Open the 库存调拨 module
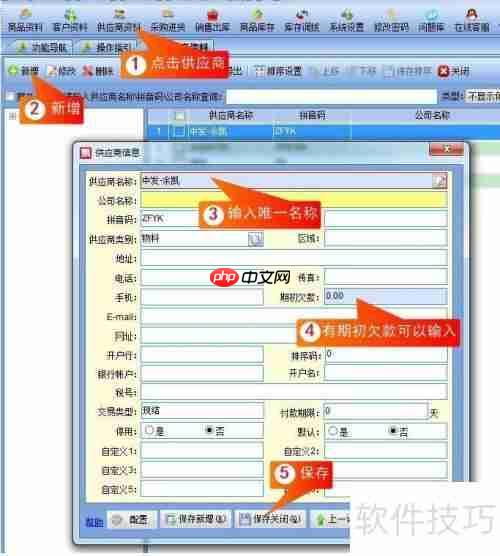The width and height of the screenshot is (500, 556). [302, 21]
